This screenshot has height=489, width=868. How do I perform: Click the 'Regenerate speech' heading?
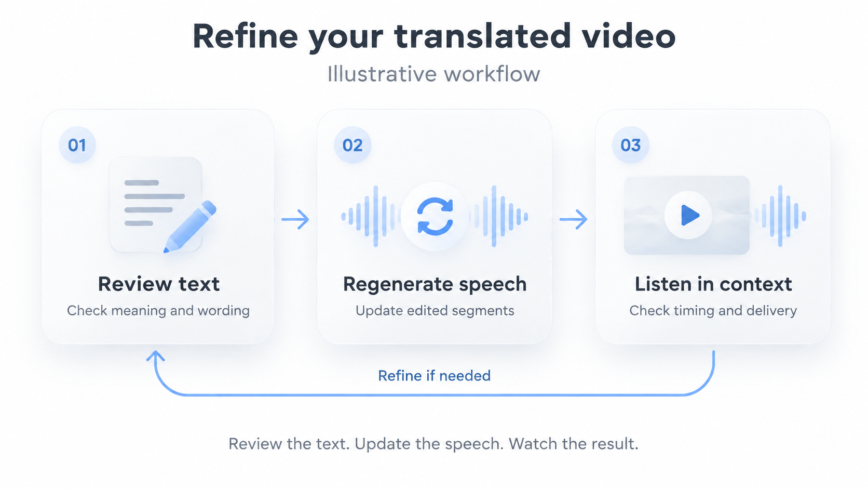click(x=435, y=285)
